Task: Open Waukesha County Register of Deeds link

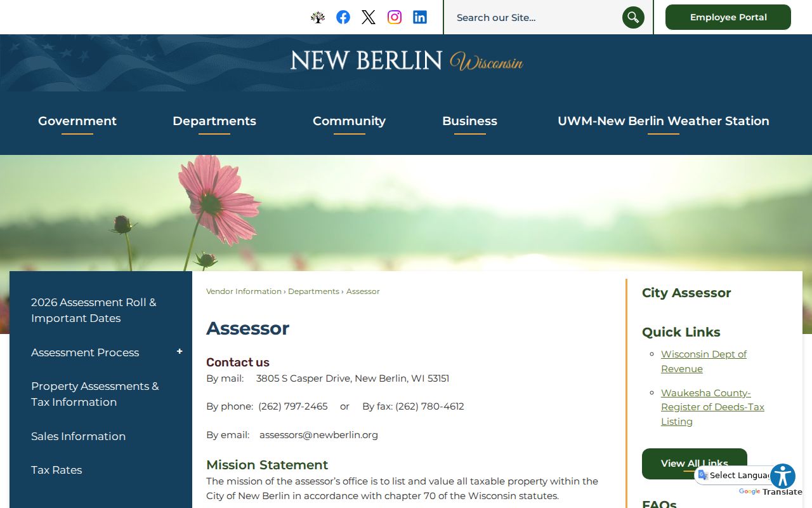Action: point(712,407)
